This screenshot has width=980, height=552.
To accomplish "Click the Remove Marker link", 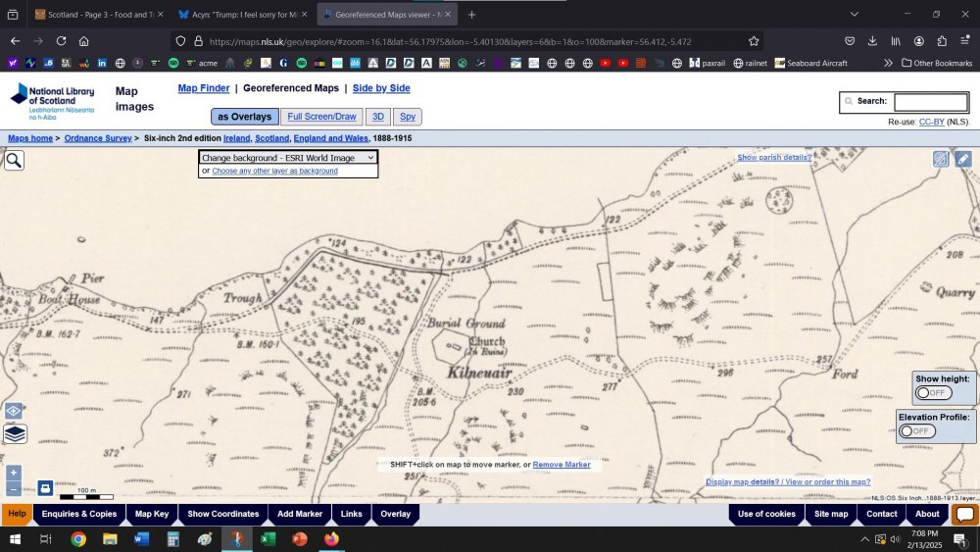I will coord(562,465).
